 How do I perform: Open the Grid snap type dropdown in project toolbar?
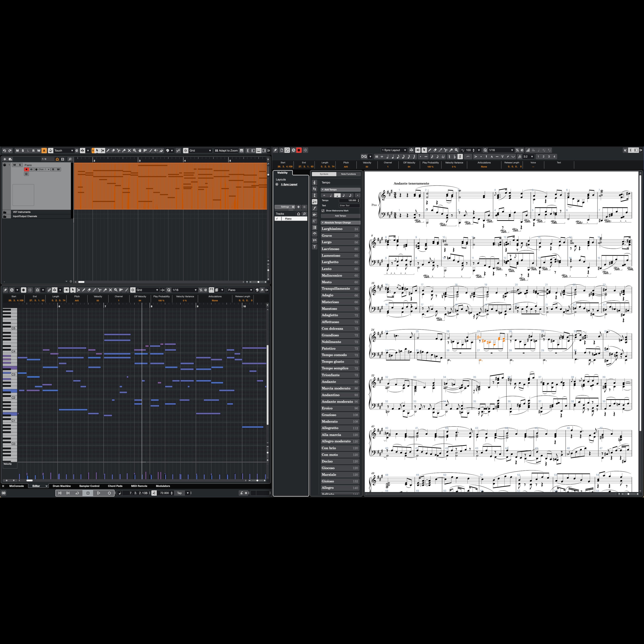[201, 151]
